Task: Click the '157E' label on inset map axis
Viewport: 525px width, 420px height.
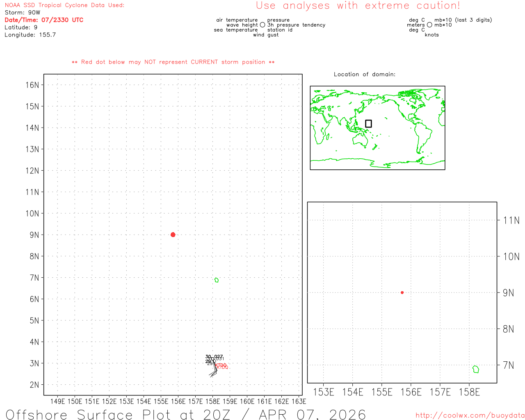Action: [x=440, y=392]
